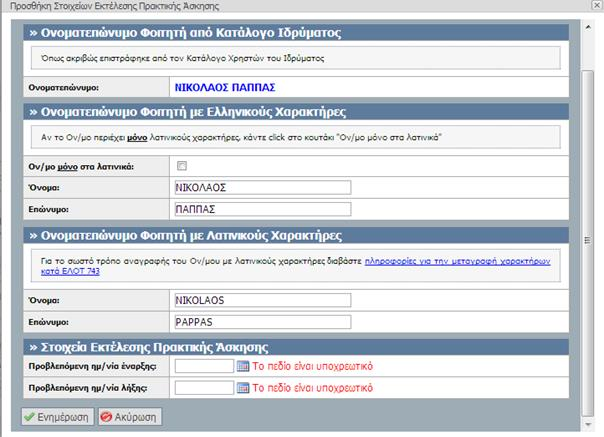Click 'Ονοματεπώνυμο Φοιτητή με Ελληνικούς Χαρακτήρες' header
The width and height of the screenshot is (604, 437).
(296, 112)
